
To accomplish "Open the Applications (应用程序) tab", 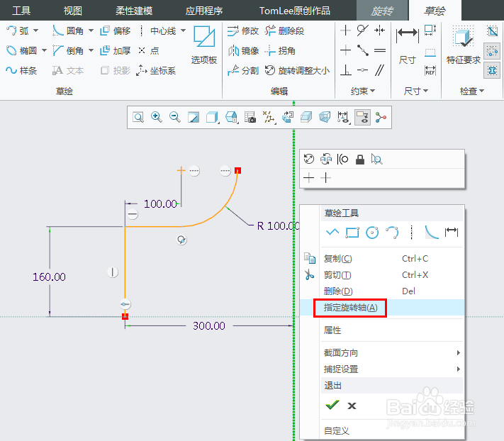I will point(203,11).
